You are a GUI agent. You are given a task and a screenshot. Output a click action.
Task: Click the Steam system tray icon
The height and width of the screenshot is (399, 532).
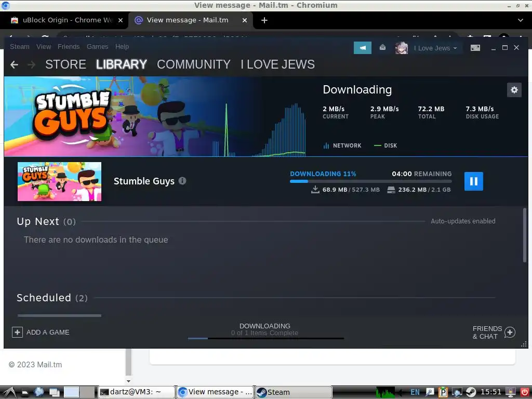tap(471, 392)
